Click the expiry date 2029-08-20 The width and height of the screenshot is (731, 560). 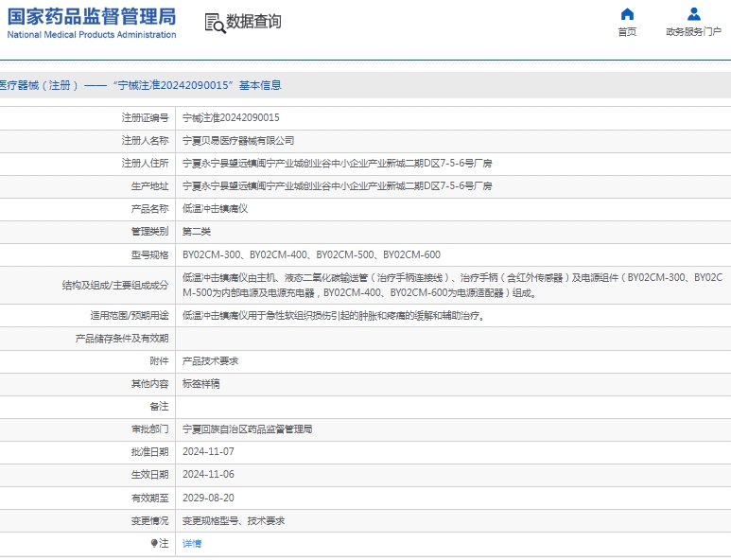coord(208,498)
